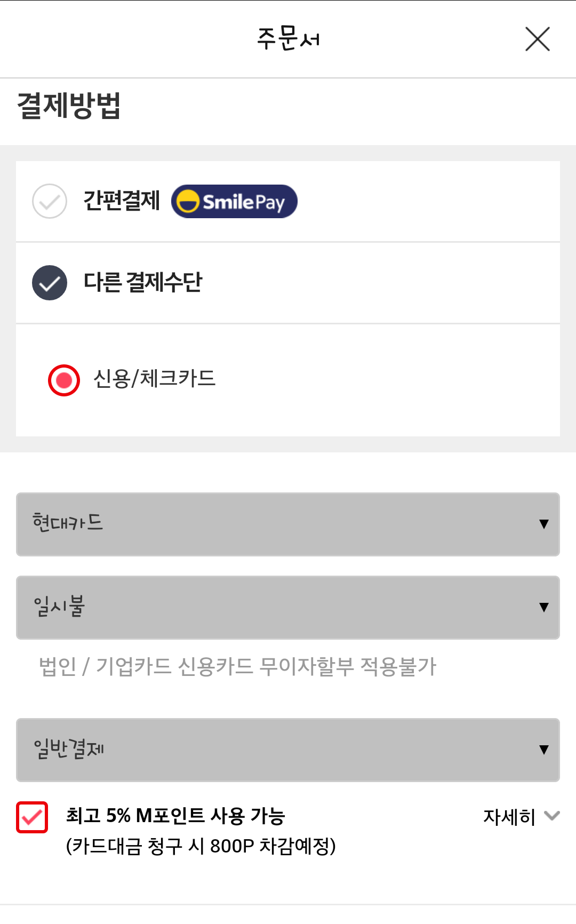Click the 다른 결제수단 label

pos(143,282)
